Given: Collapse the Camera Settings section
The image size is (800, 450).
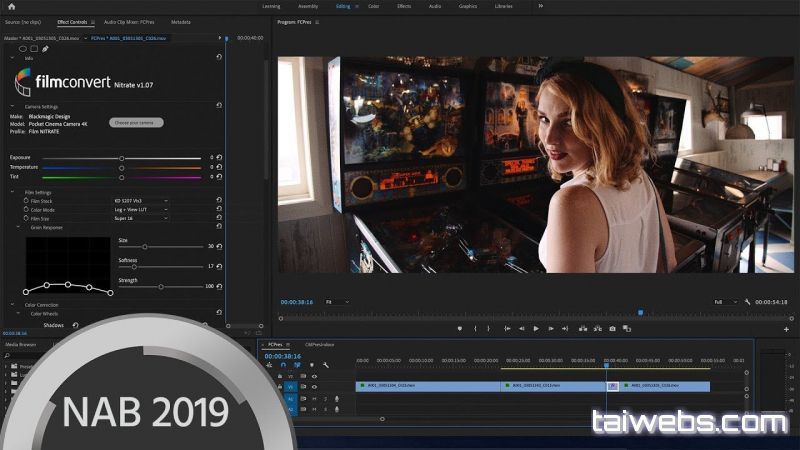Looking at the screenshot, I should 13,106.
